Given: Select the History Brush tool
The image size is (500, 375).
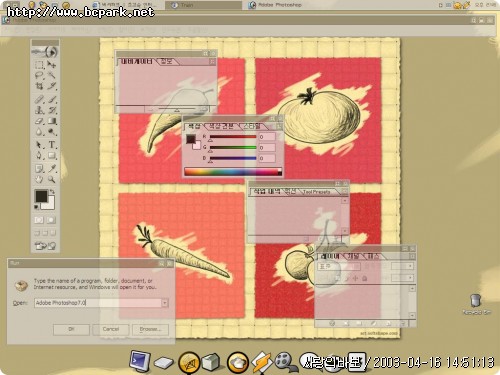Looking at the screenshot, I should [x=51, y=110].
